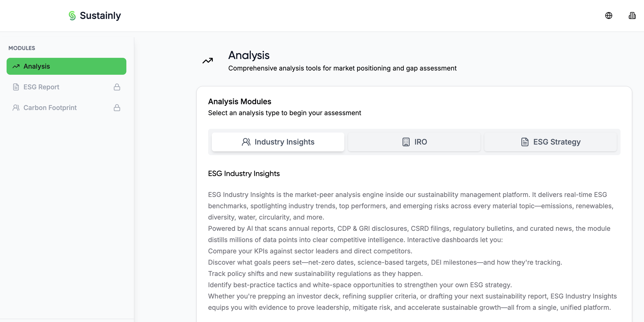The height and width of the screenshot is (322, 644).
Task: Click the people icon inside the Industry Insights button
Action: pyautogui.click(x=246, y=142)
